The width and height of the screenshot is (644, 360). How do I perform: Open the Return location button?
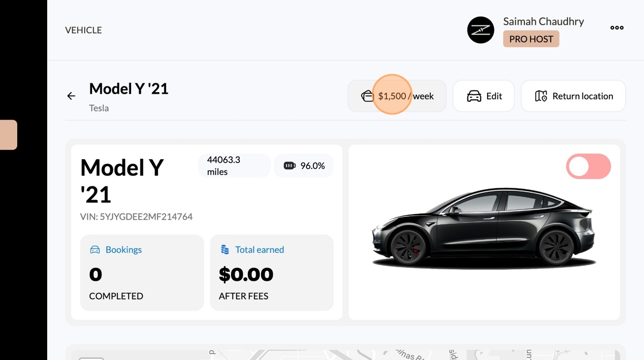click(x=573, y=96)
